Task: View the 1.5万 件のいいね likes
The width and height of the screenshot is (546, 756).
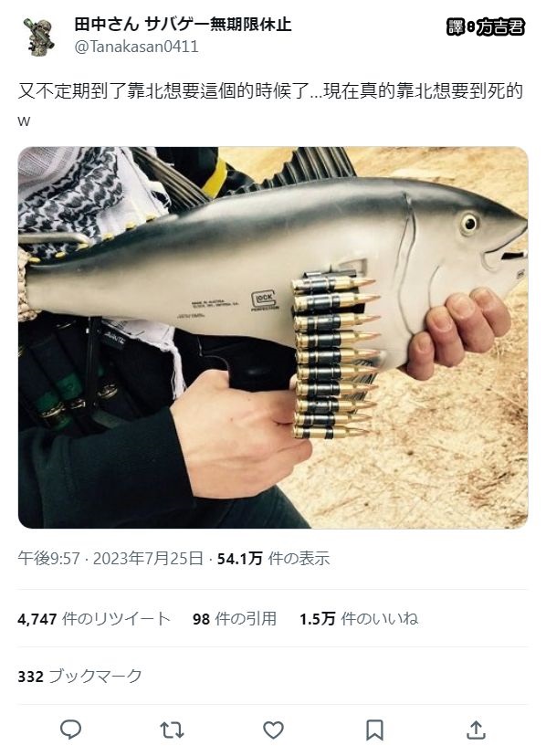Action: pos(359,619)
